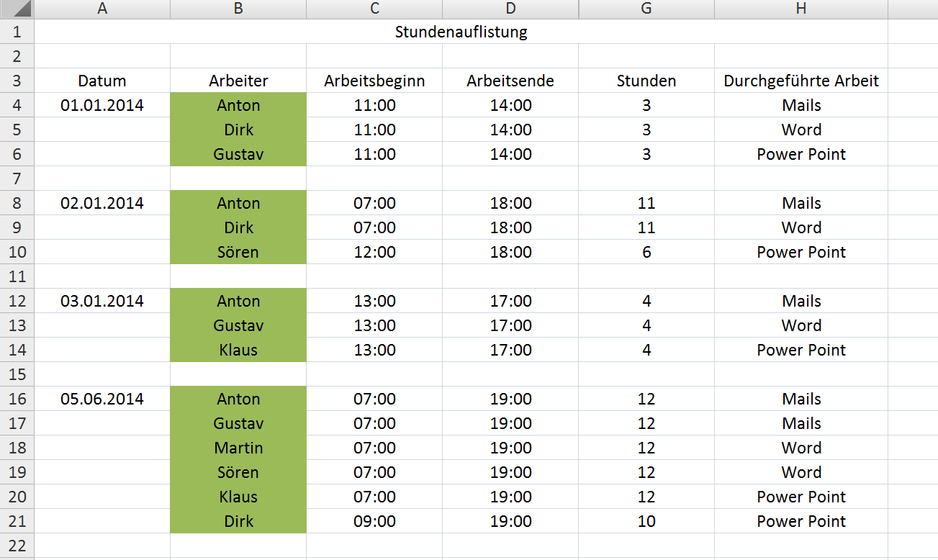The width and height of the screenshot is (938, 560).
Task: Click date cell 02.01.2014
Action: 102,203
